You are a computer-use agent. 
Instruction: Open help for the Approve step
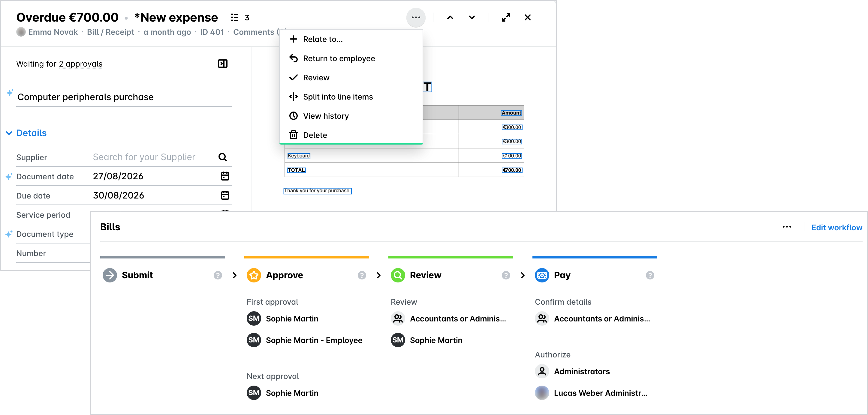coord(362,275)
